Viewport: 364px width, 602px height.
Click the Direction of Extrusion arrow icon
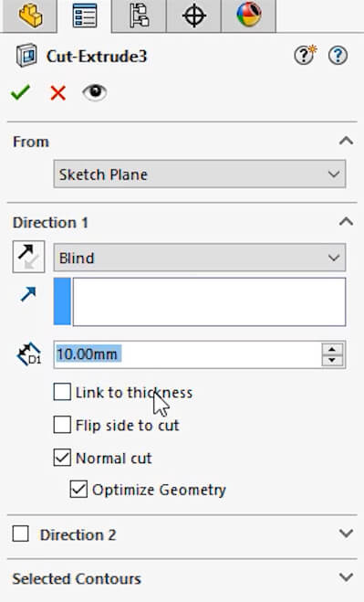(28, 294)
